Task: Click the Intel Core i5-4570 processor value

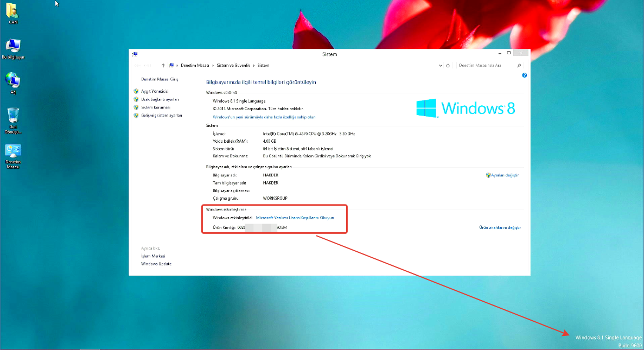Action: click(309, 133)
